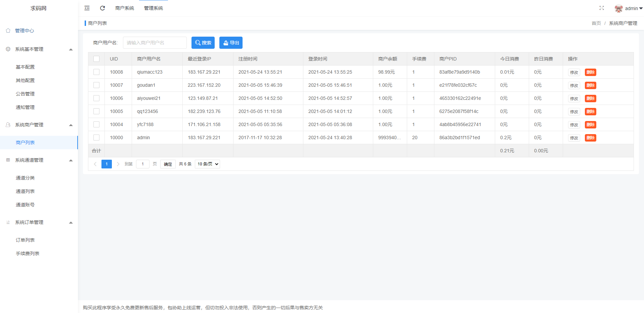Click the gear icon beside 系统基本管理
Viewport: 644px width, 313px height.
(8, 49)
